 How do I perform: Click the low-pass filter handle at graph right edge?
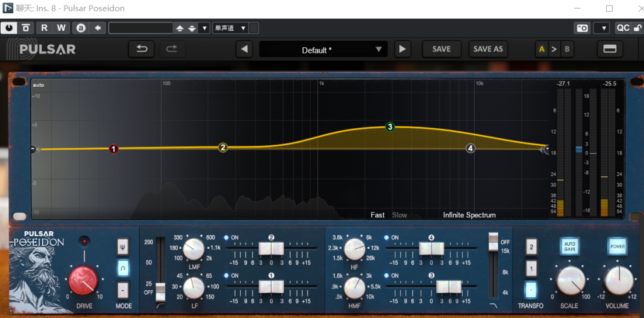[544, 150]
